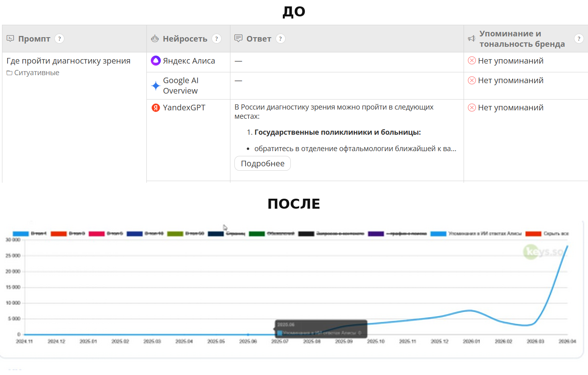Toggle the 'Страниц' legend series

[226, 233]
